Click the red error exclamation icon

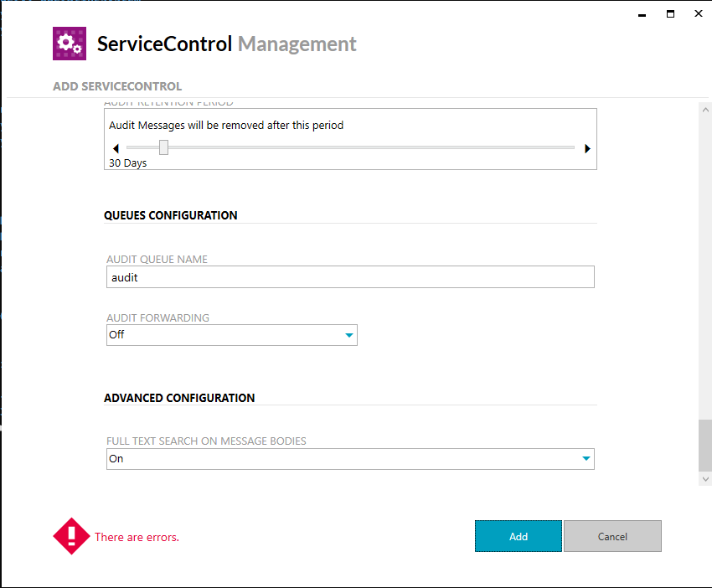(71, 536)
